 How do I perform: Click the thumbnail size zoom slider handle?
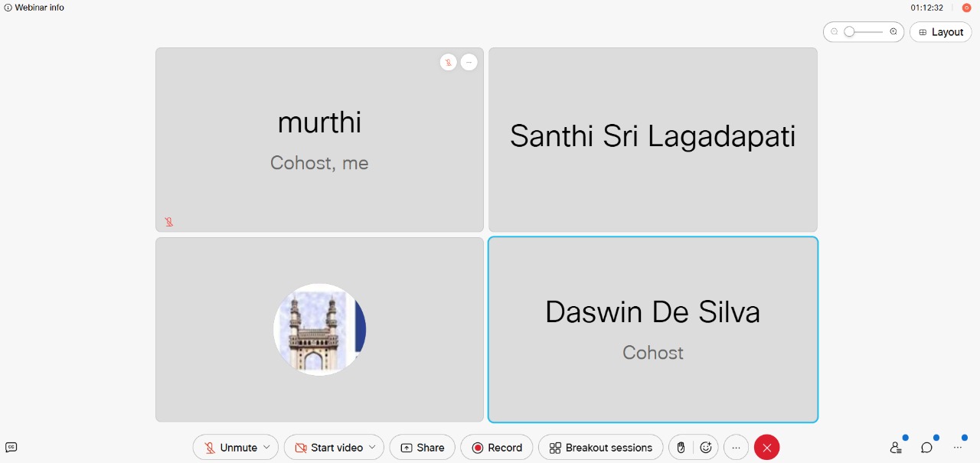[849, 32]
